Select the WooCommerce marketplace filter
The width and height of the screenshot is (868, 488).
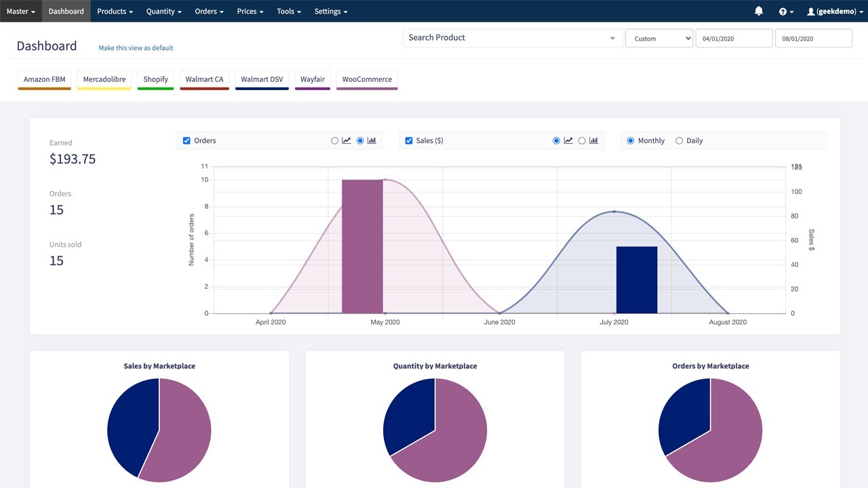(x=367, y=79)
